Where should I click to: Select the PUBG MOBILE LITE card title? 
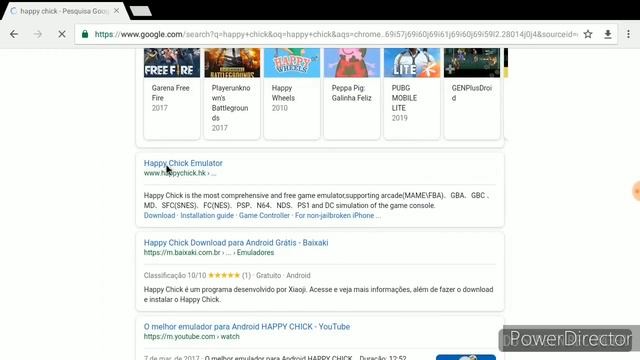pos(404,98)
